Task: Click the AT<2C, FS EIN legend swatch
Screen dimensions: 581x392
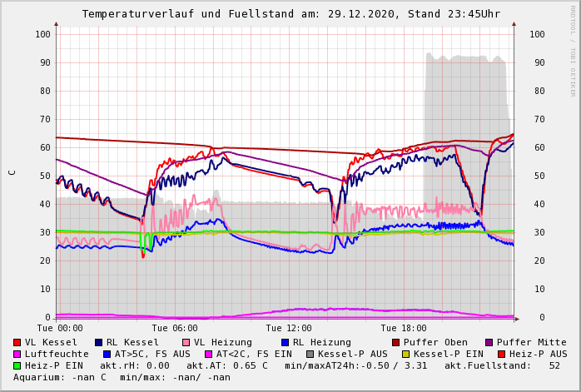Action: 209,354
